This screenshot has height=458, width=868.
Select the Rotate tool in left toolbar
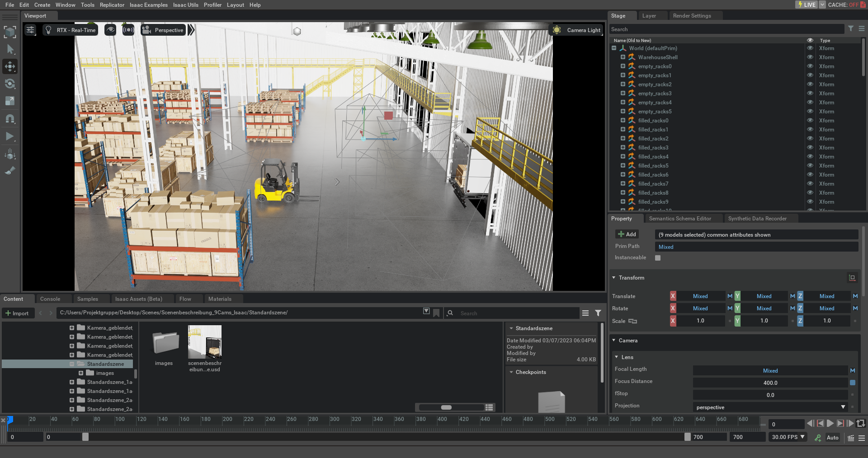10,84
